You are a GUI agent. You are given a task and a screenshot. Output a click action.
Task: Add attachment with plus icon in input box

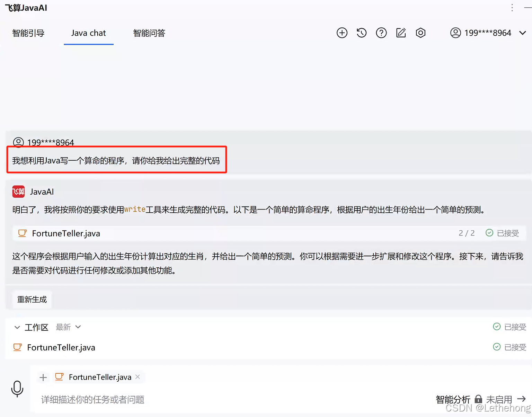(43, 377)
